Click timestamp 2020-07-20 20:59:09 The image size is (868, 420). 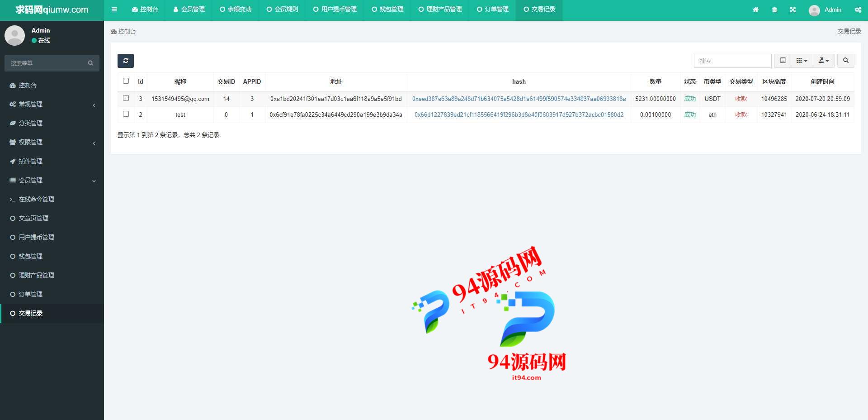click(x=823, y=99)
